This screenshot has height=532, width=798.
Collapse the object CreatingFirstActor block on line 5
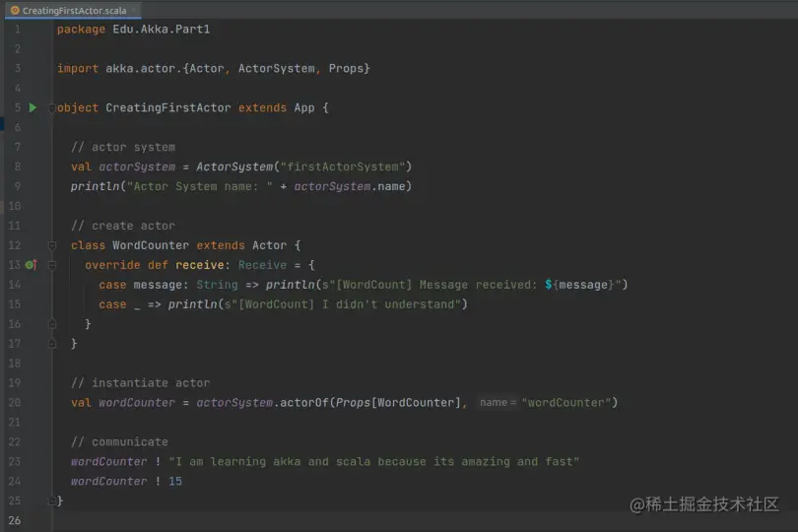click(x=51, y=108)
